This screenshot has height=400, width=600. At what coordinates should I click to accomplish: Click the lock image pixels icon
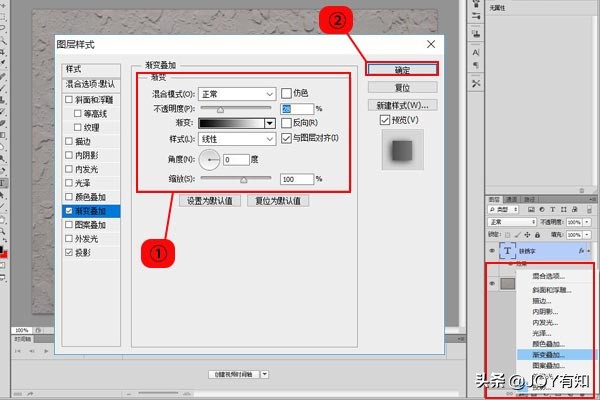pyautogui.click(x=517, y=235)
